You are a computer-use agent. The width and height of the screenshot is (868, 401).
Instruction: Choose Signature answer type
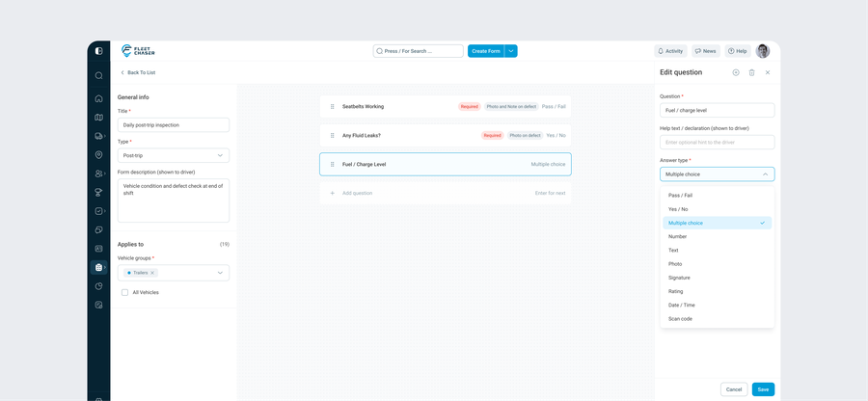click(717, 278)
